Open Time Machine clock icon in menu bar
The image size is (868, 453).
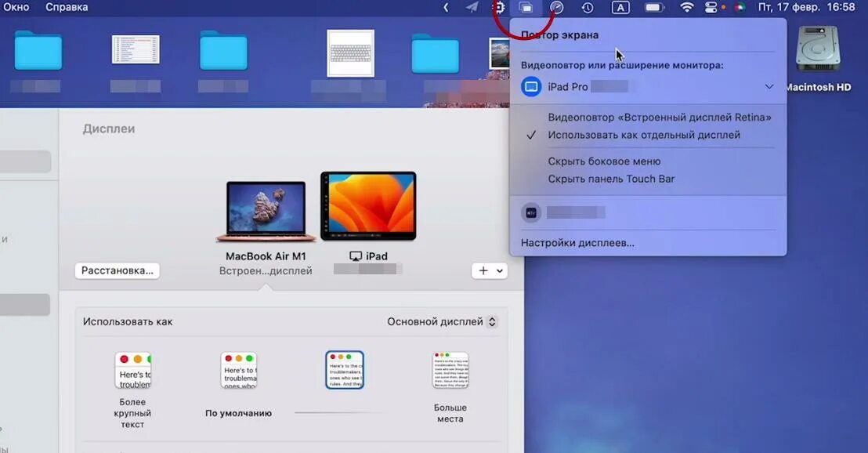(x=588, y=7)
